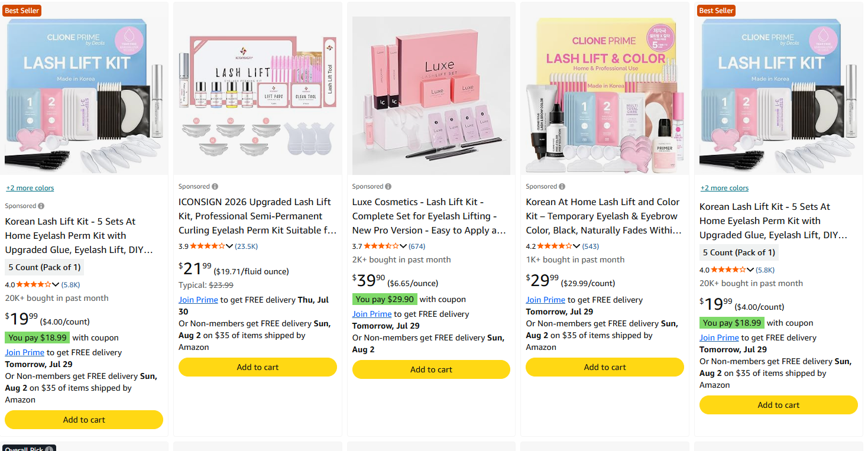Expand the 4.2 star rating chevron on Lash Lift and Color kit
This screenshot has height=451, width=868.
(576, 246)
